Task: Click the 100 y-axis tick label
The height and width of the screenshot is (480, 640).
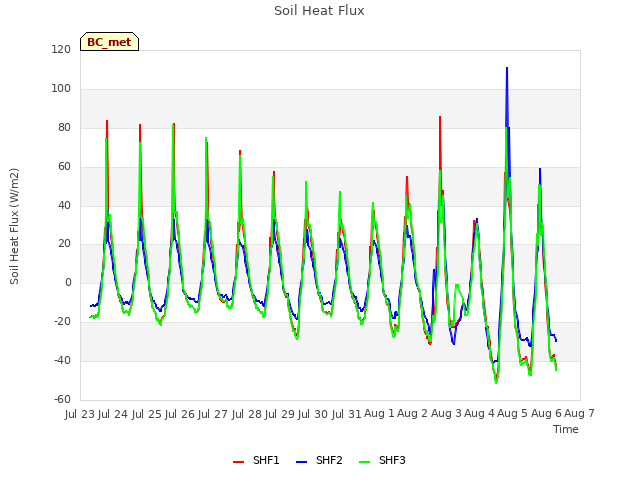Action: pos(61,89)
